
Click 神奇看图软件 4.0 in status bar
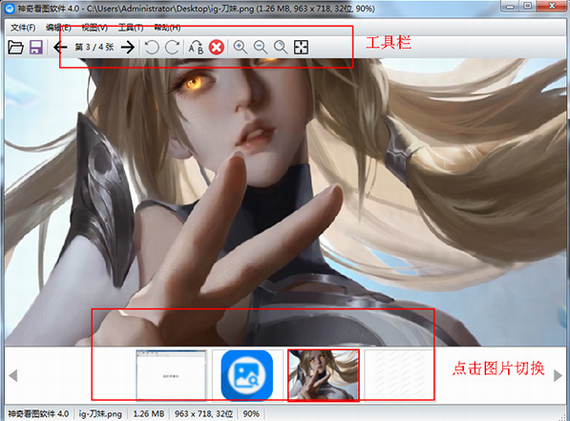pyautogui.click(x=38, y=414)
